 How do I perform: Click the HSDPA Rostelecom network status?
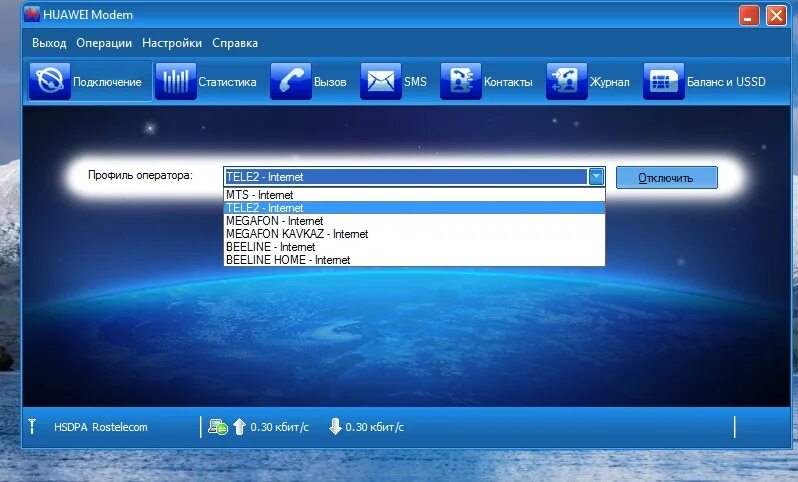click(x=101, y=427)
